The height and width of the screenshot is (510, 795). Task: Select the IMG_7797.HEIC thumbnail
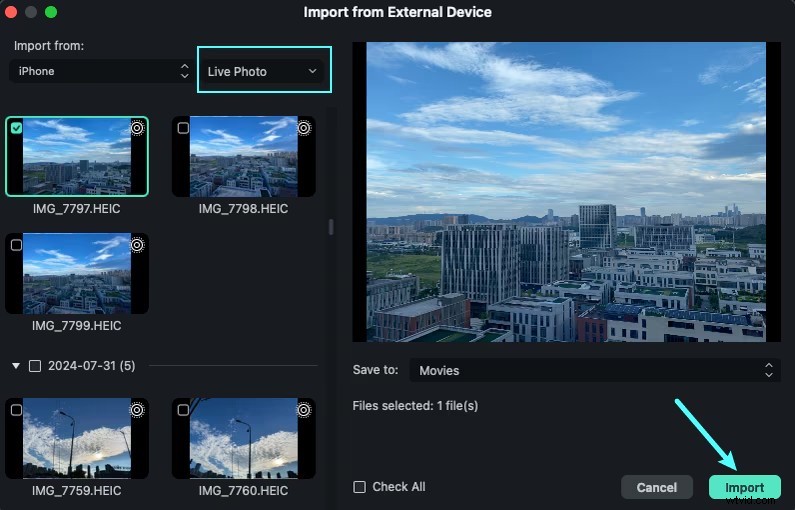(x=77, y=156)
